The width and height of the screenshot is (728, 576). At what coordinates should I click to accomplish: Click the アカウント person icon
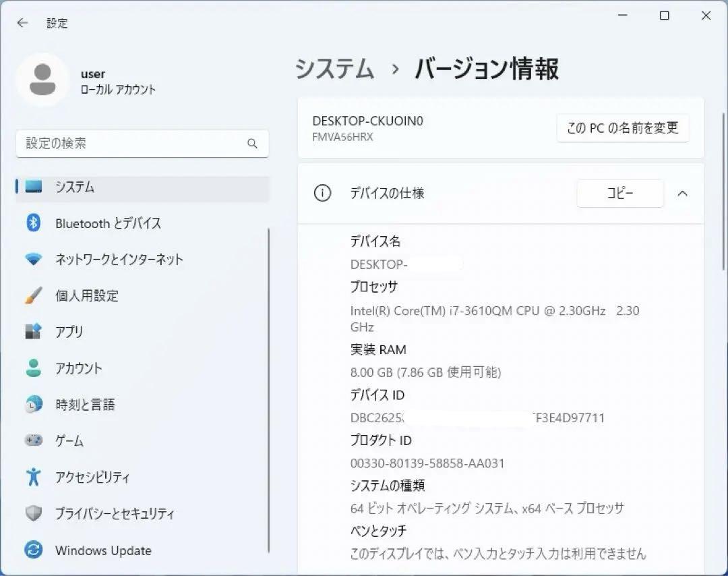pyautogui.click(x=34, y=368)
